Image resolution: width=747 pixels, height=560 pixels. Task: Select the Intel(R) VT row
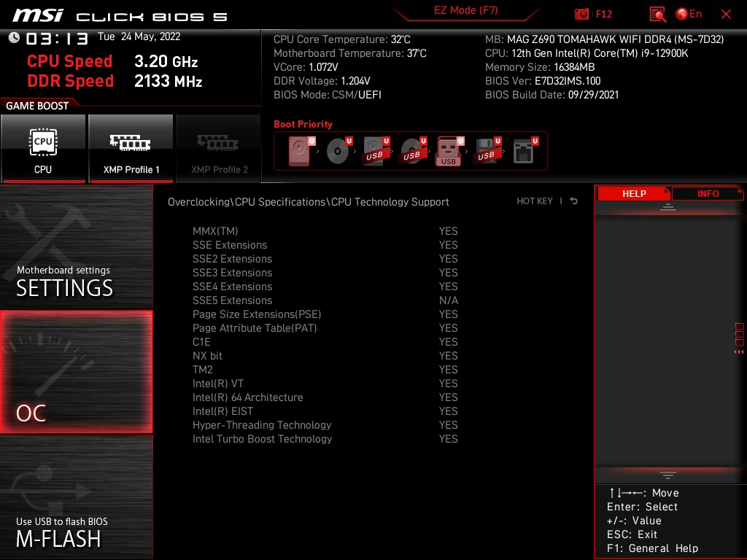[x=325, y=384]
